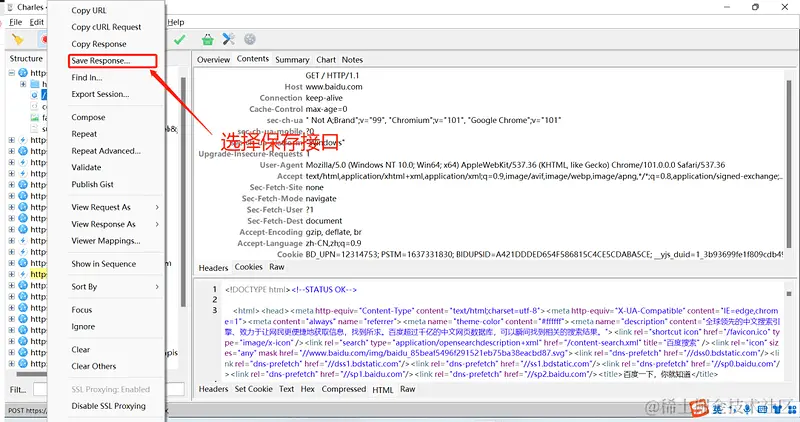
Task: Select response Raw tab
Action: (x=408, y=389)
